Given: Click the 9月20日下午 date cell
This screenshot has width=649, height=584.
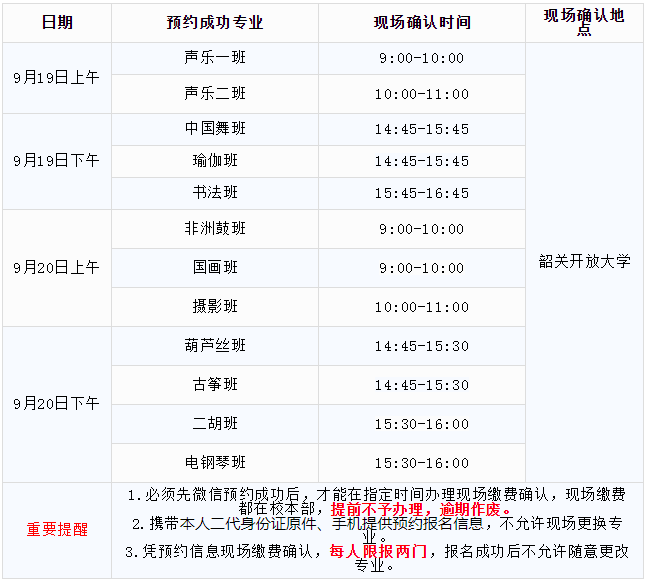Looking at the screenshot, I should (x=57, y=404).
